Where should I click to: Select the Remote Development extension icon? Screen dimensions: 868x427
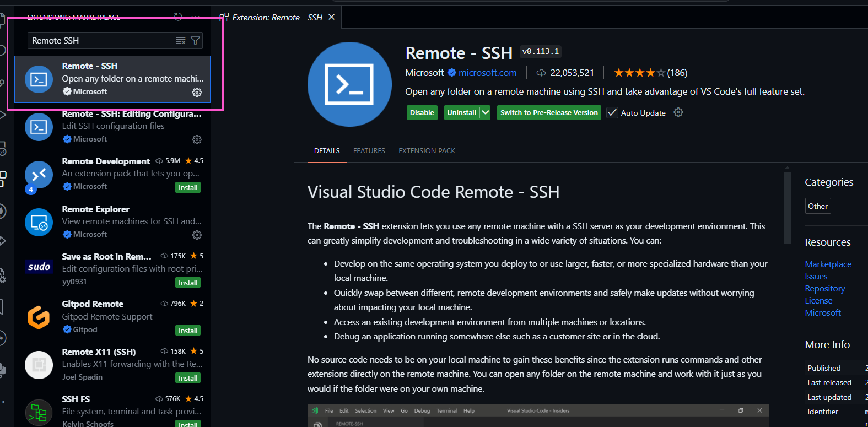coord(39,175)
